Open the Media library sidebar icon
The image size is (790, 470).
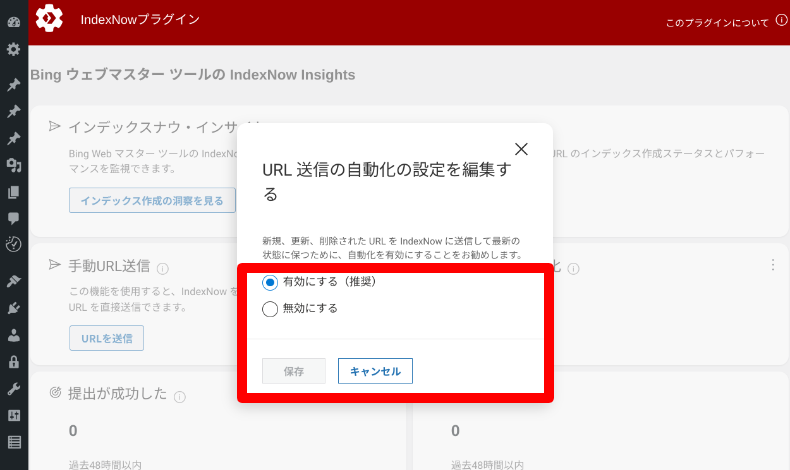(x=14, y=165)
